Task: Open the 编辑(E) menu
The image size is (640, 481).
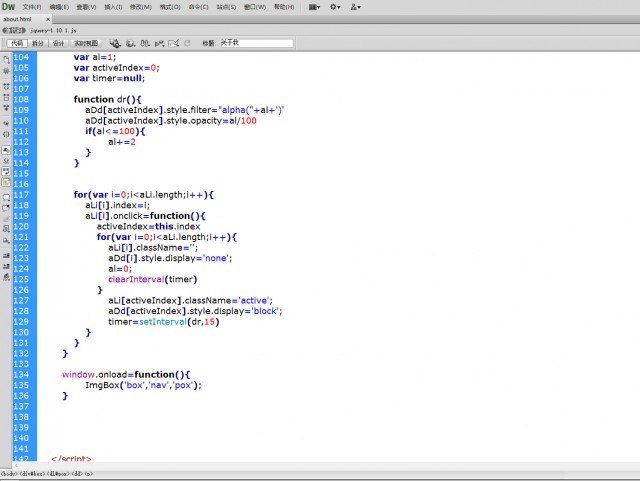Action: point(59,7)
